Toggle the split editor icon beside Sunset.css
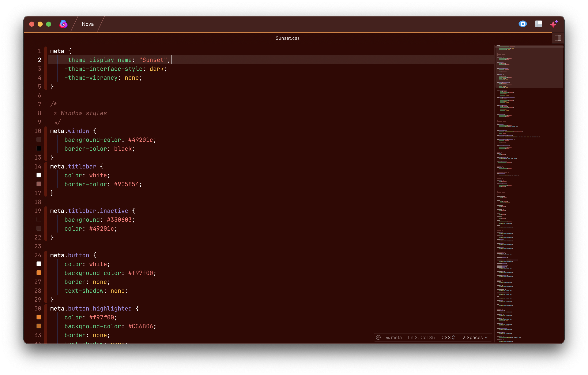The height and width of the screenshot is (375, 588). 558,38
